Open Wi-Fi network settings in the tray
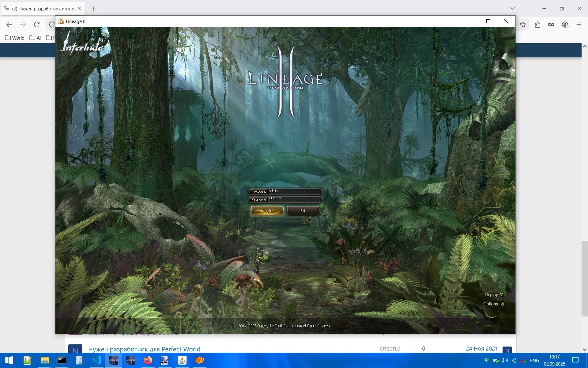Screen dimensions: 588x368 (514, 360)
